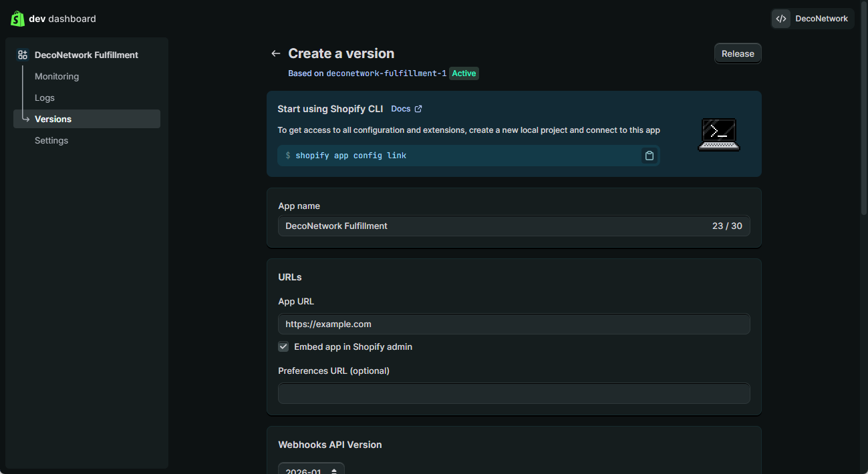The height and width of the screenshot is (474, 868).
Task: Click the deconetwork-fulfillment-1 version link
Action: coord(386,73)
